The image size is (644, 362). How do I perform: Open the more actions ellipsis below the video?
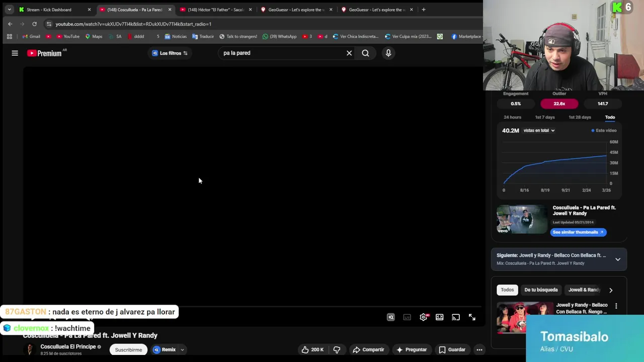[x=479, y=349]
